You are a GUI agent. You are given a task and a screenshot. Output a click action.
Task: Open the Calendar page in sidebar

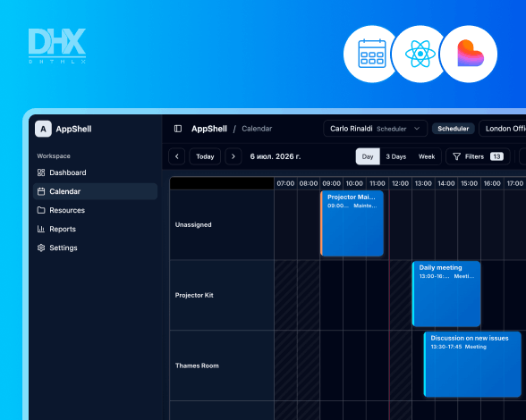coord(95,191)
